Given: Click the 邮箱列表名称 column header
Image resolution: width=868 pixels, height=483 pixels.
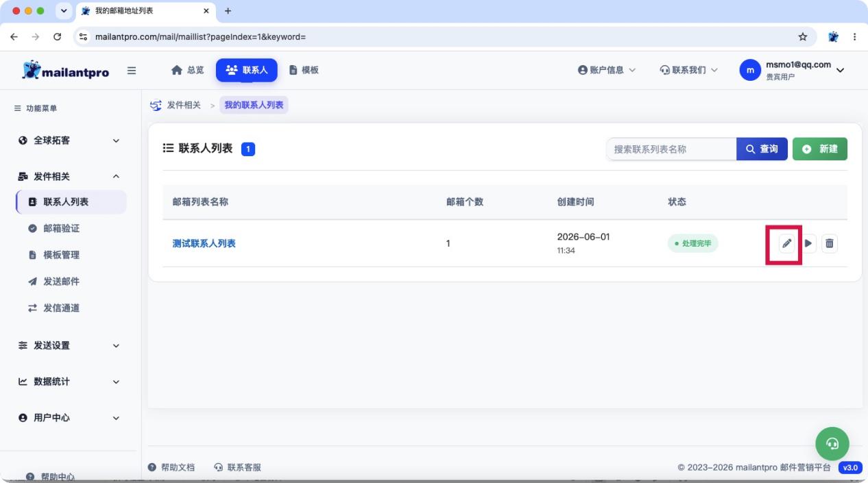Looking at the screenshot, I should (x=200, y=202).
